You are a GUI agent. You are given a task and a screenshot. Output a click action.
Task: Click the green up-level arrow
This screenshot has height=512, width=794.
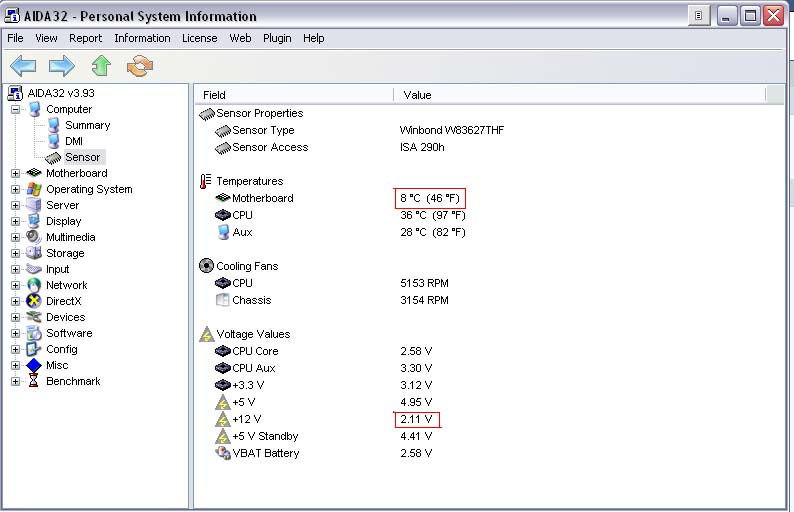[101, 66]
